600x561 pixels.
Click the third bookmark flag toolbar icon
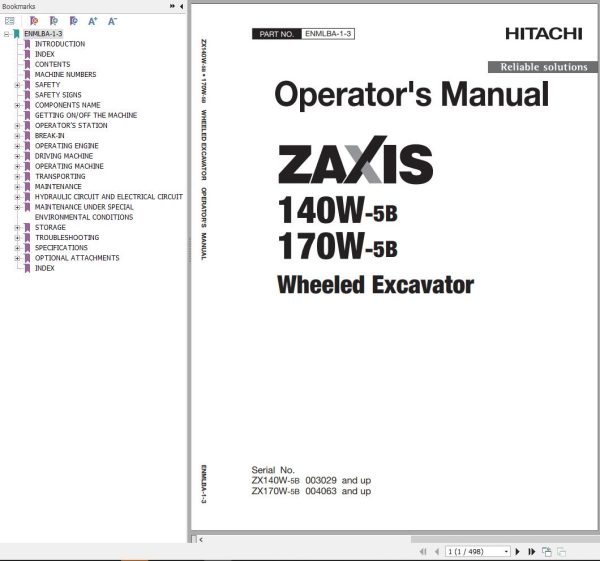[x=73, y=21]
